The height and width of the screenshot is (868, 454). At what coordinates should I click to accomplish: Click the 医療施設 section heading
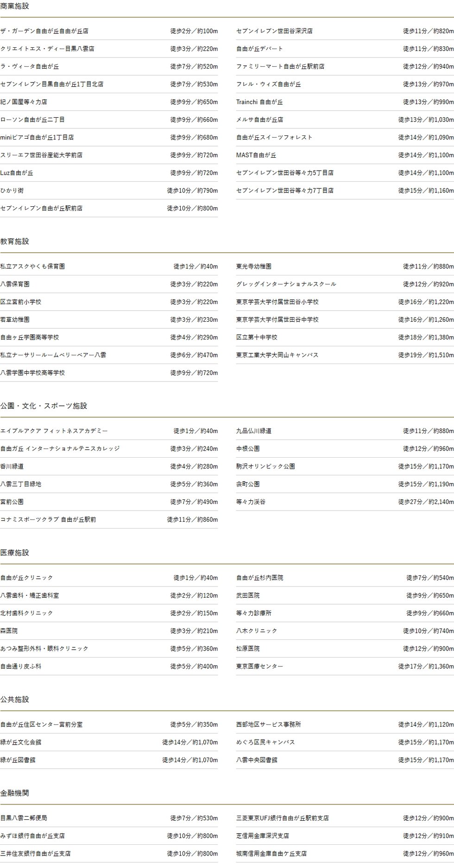tap(15, 553)
